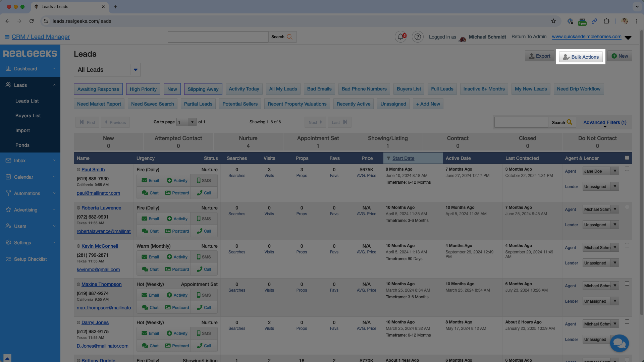644x362 pixels.
Task: Check the Paul Smith row checkbox
Action: (627, 169)
